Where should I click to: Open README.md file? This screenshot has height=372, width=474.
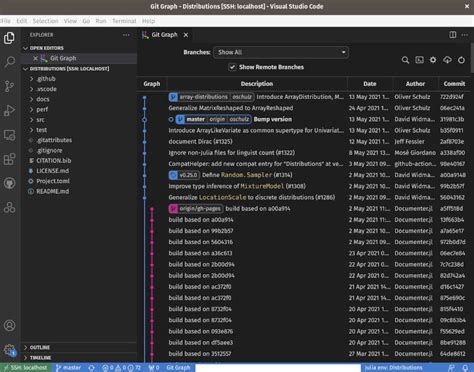pyautogui.click(x=79, y=191)
